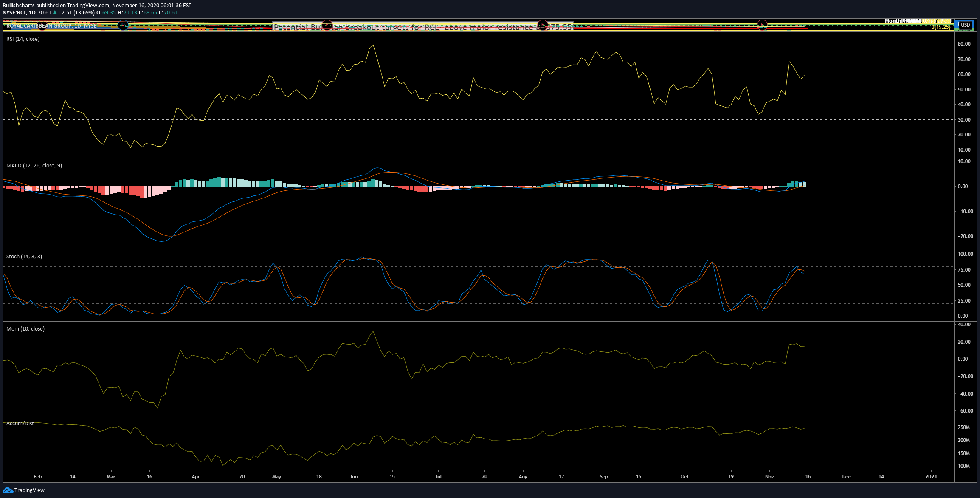Image resolution: width=980 pixels, height=498 pixels.
Task: Click the Mom (10, close) indicator label
Action: click(25, 329)
